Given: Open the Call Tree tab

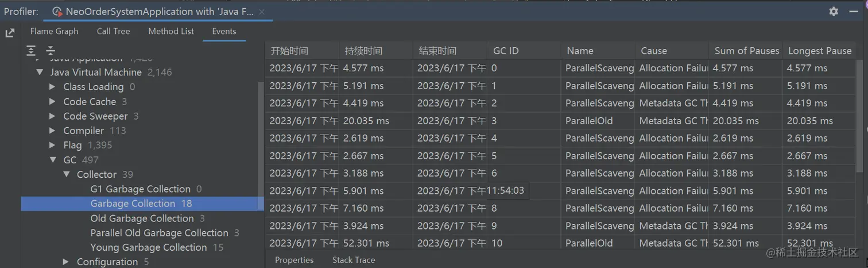Looking at the screenshot, I should tap(113, 31).
